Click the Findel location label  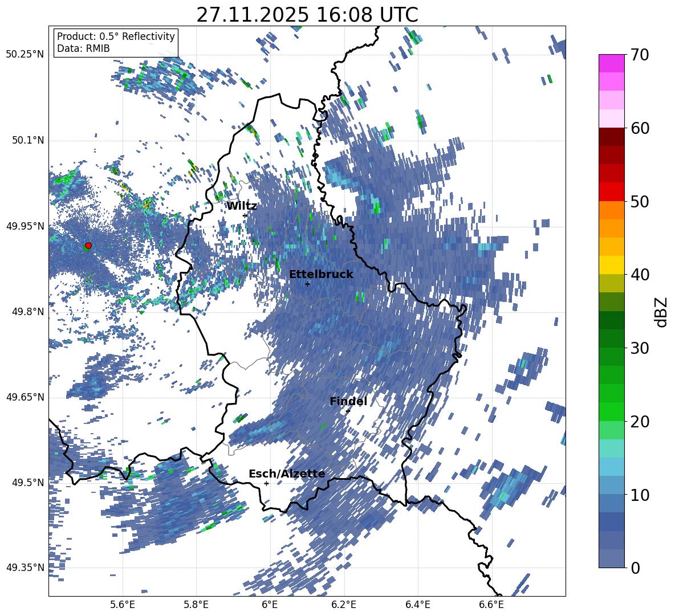pyautogui.click(x=348, y=401)
